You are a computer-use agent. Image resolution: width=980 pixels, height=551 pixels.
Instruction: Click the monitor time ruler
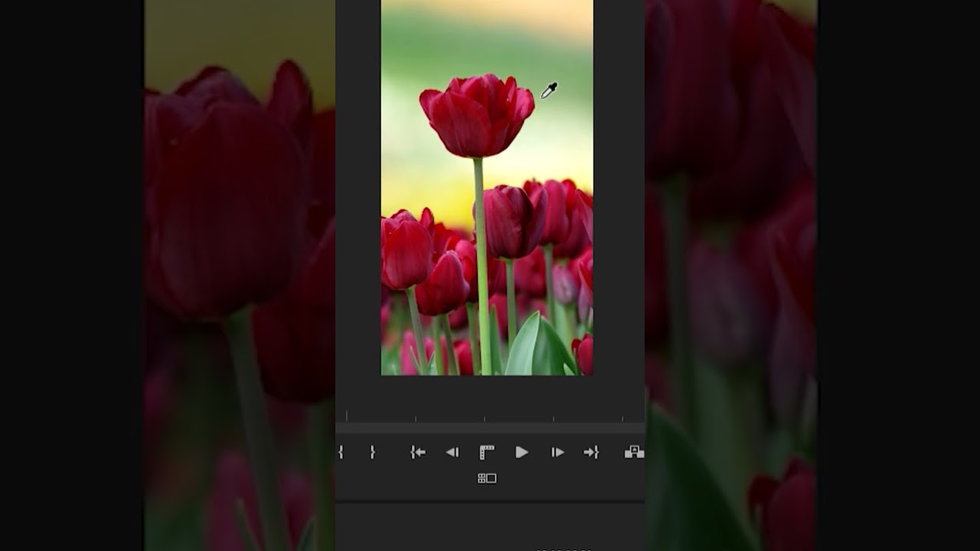coord(490,416)
